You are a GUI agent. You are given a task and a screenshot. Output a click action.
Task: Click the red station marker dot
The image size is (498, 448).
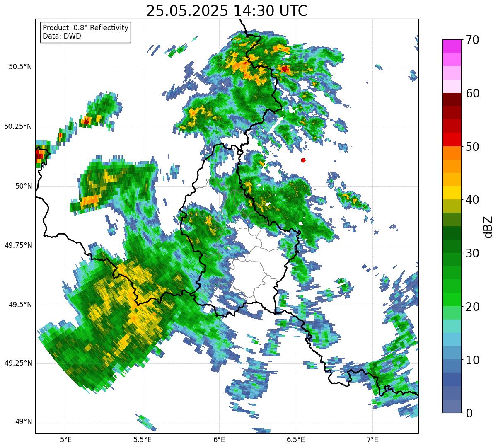tap(303, 160)
